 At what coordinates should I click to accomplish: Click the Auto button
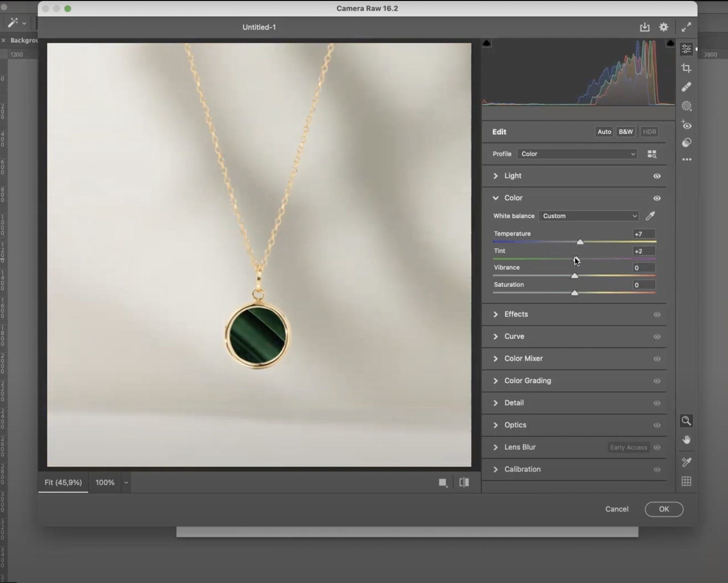click(604, 132)
